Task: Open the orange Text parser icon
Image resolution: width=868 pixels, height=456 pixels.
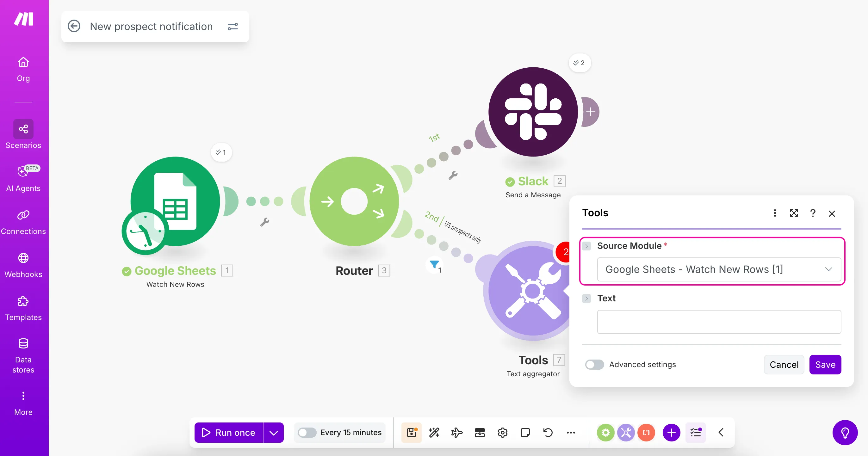Action: 646,432
